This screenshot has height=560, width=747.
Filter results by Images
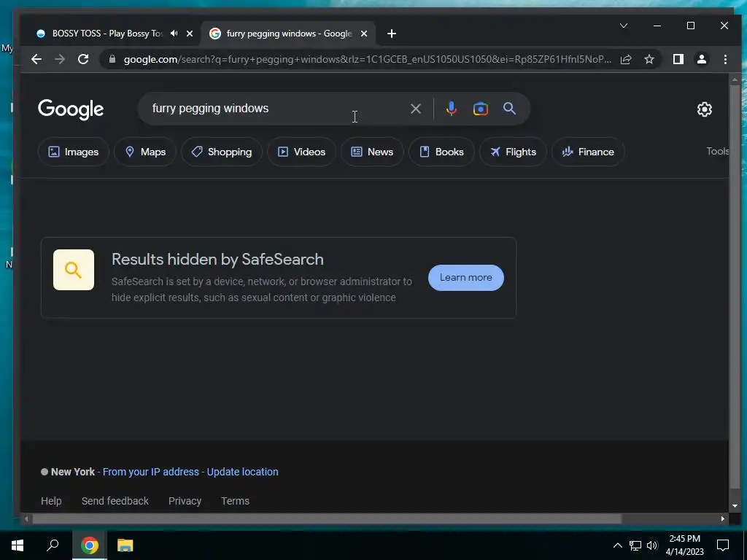(74, 152)
